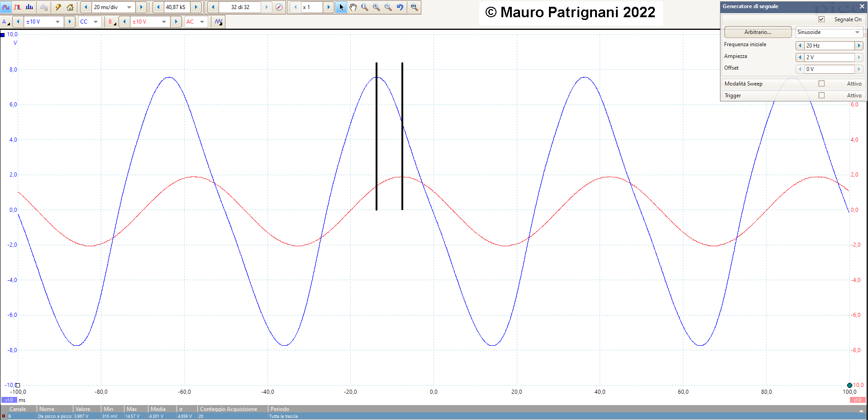
Task: Increase number of samples arrow
Action: [196, 7]
